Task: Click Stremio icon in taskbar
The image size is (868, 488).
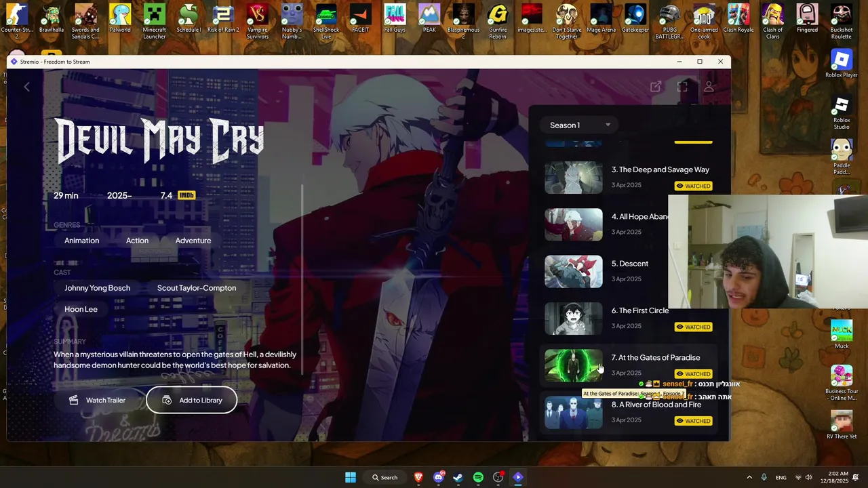Action: click(518, 477)
